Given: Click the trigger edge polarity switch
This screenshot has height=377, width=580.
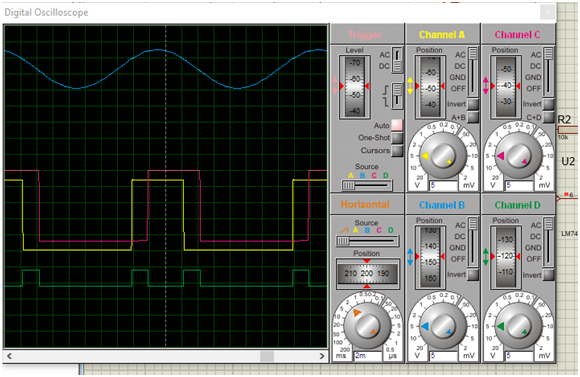Looking at the screenshot, I should pyautogui.click(x=397, y=95).
